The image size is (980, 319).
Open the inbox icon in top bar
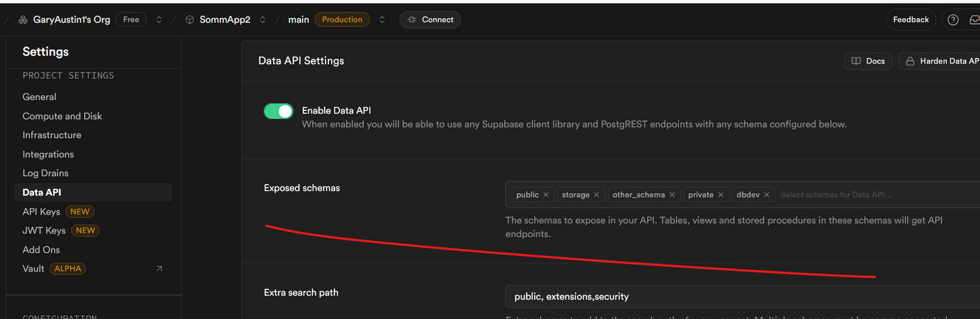(974, 20)
